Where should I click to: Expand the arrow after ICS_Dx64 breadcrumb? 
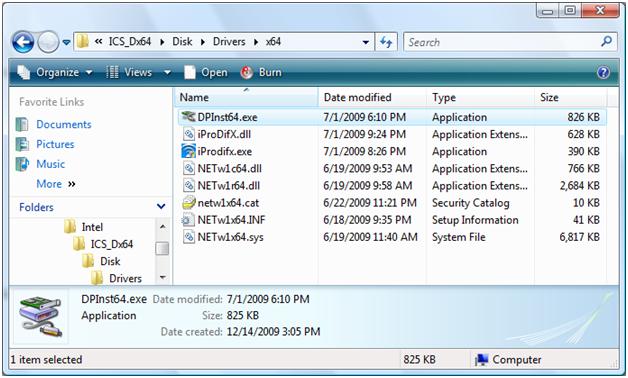coord(162,42)
